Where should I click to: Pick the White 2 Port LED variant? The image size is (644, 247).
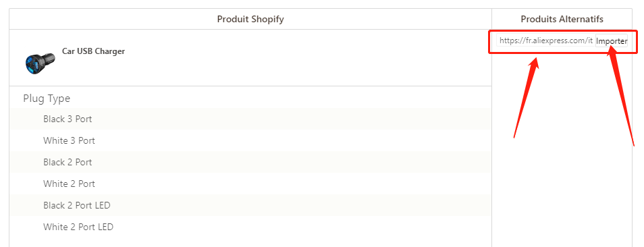click(x=250, y=227)
